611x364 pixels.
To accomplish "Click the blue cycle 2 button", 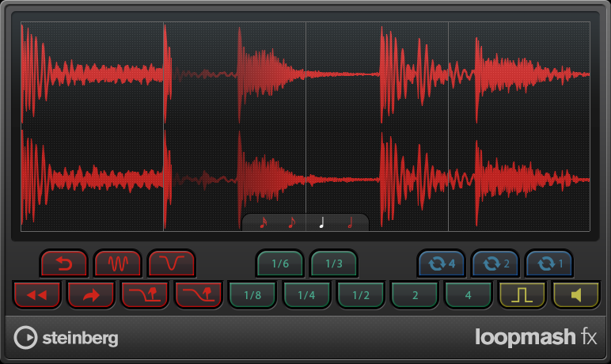I will coord(495,264).
